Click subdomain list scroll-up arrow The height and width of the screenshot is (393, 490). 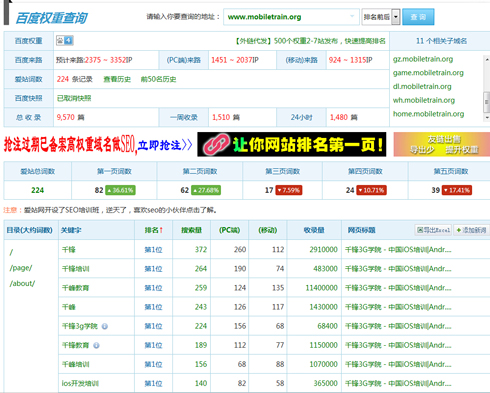click(487, 59)
